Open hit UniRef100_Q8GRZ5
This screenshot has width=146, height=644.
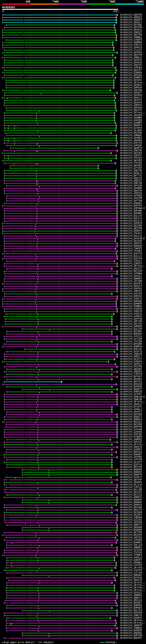(x=131, y=20)
